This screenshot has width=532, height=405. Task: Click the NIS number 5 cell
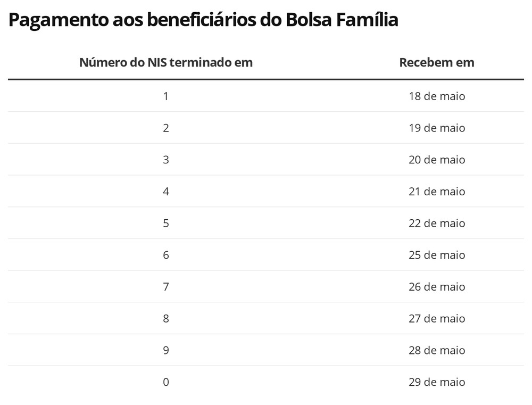coord(166,224)
